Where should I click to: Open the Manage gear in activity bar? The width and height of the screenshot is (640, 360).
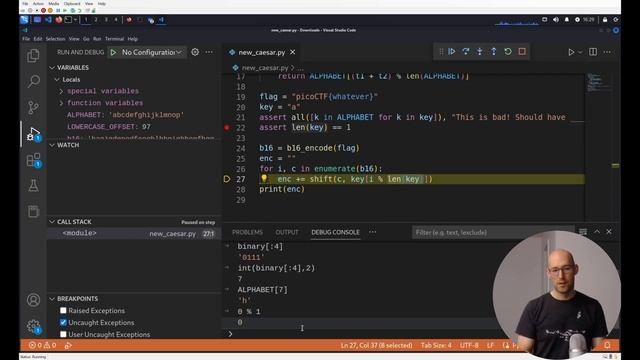pos(33,326)
